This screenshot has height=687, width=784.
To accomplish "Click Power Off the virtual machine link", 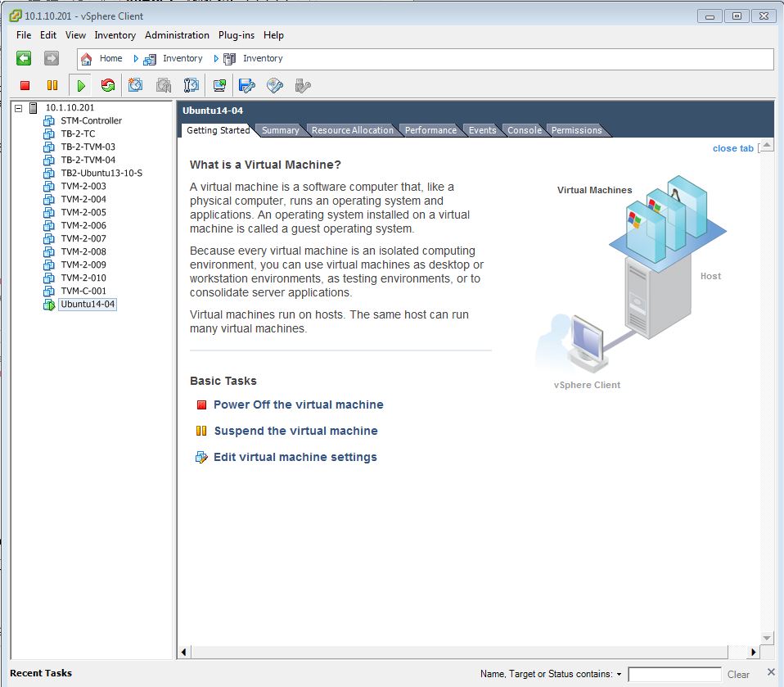I will click(299, 405).
